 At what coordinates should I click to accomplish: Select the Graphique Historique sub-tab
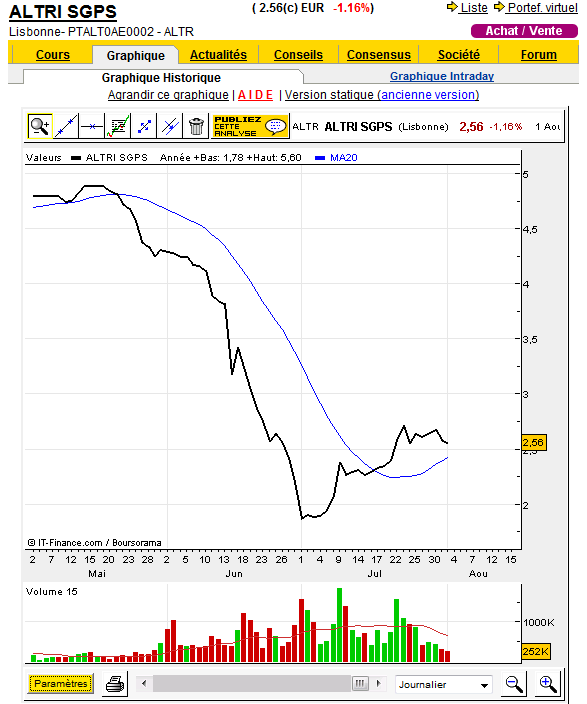161,78
